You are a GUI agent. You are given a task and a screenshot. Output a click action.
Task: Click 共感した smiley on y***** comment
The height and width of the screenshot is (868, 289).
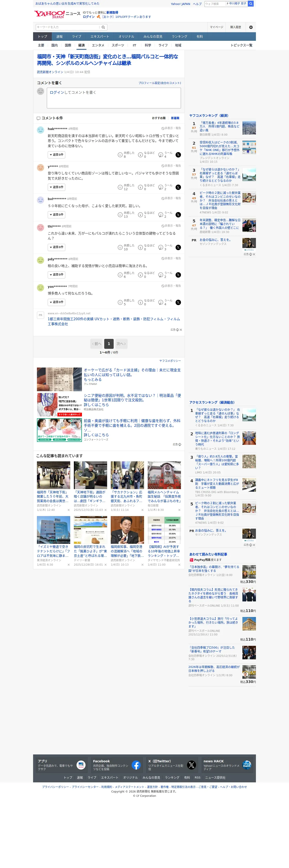[120, 187]
